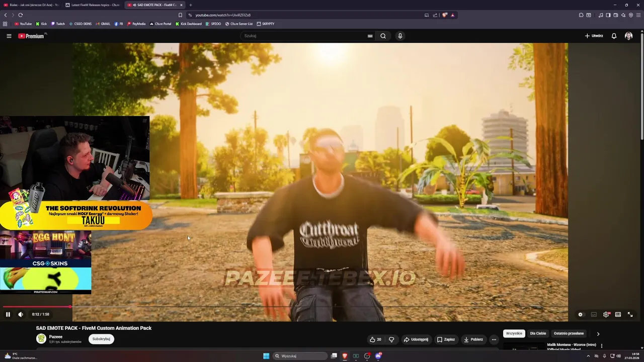
Task: Open the Windows Start button
Action: point(266,356)
